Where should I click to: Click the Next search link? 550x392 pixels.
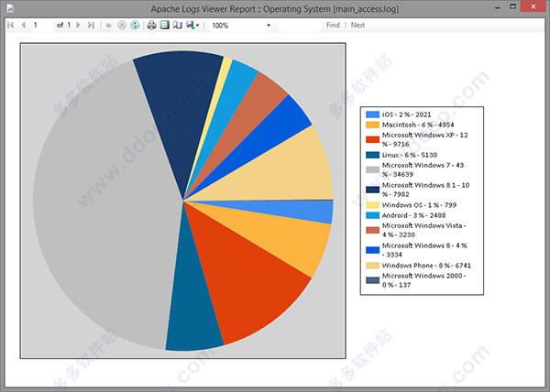coord(357,26)
